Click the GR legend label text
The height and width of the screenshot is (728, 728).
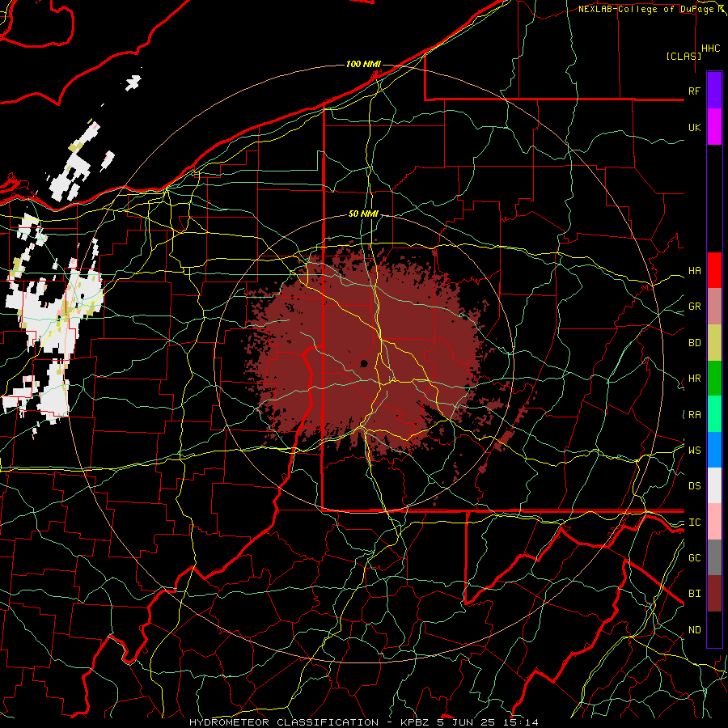click(x=694, y=307)
